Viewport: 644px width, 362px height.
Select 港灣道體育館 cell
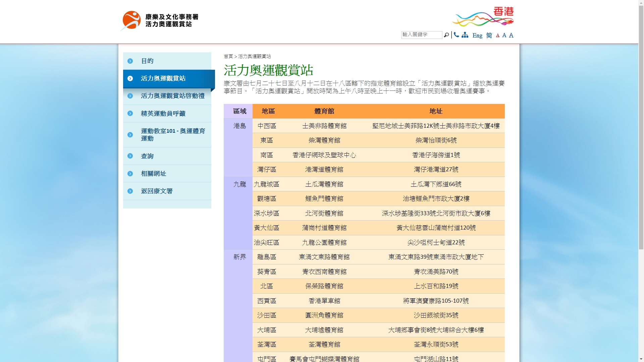pyautogui.click(x=324, y=170)
